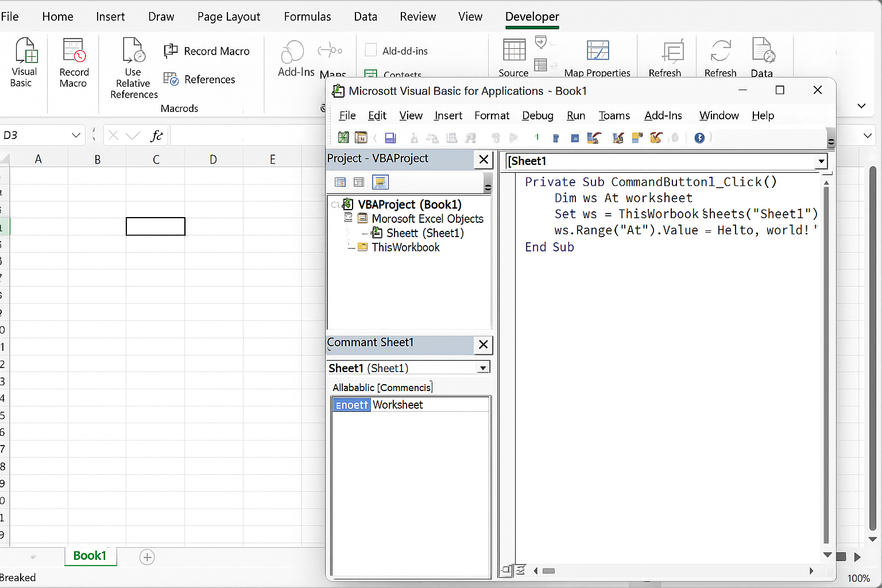Click View Object icon in Project panel
The image size is (882, 588).
(x=359, y=183)
